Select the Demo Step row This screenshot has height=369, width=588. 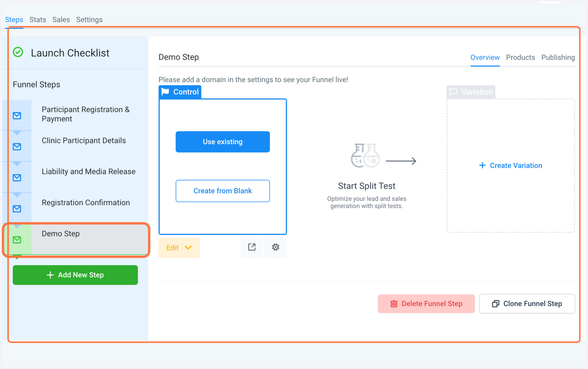pos(75,239)
